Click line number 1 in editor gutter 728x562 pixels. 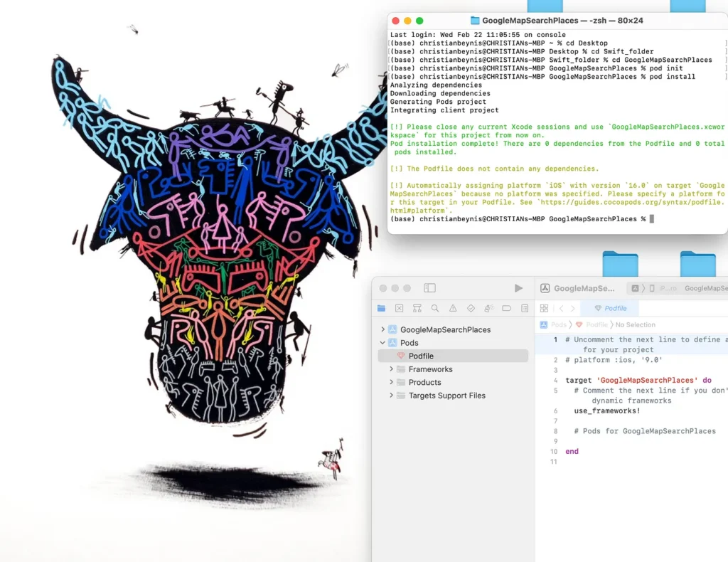555,339
